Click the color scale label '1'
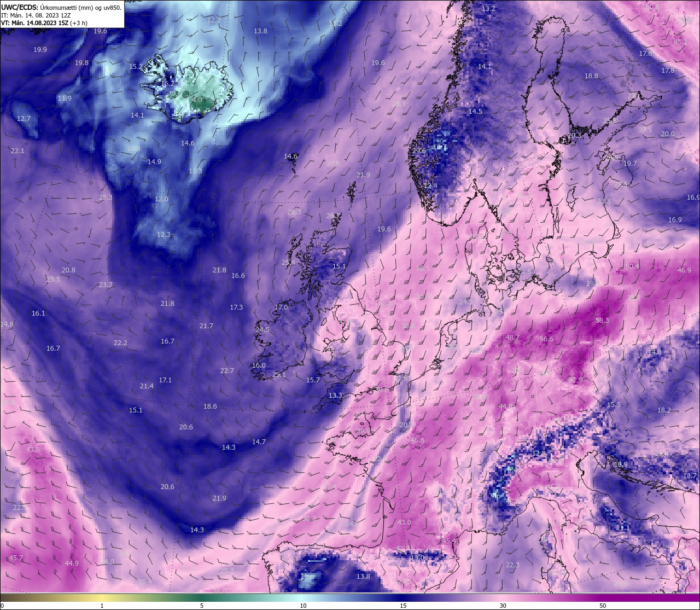 [102, 606]
